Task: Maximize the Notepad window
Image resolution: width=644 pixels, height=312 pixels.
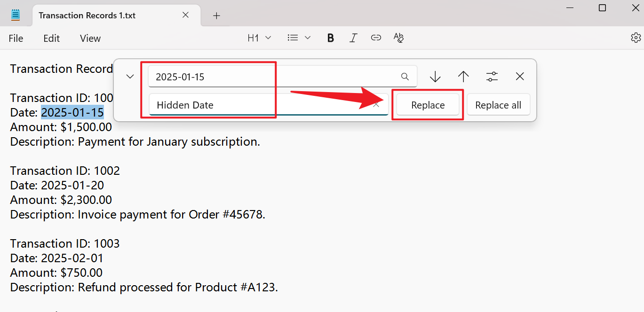Action: (602, 8)
